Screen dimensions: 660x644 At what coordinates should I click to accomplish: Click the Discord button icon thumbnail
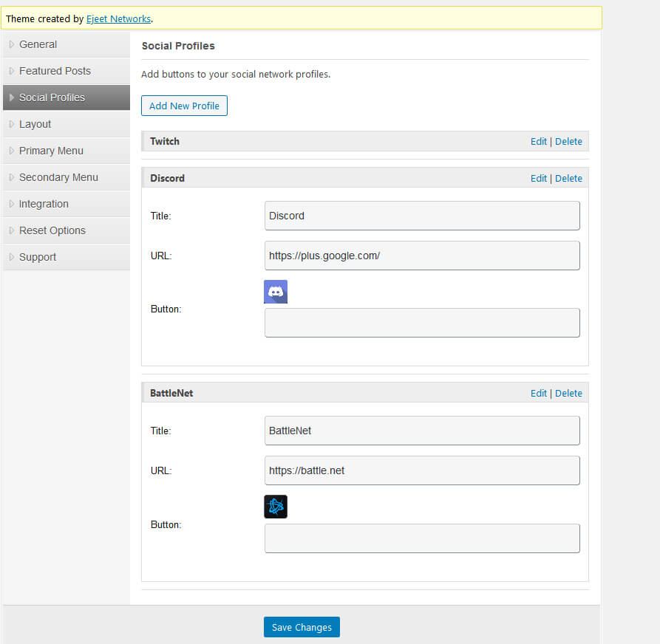click(x=275, y=292)
